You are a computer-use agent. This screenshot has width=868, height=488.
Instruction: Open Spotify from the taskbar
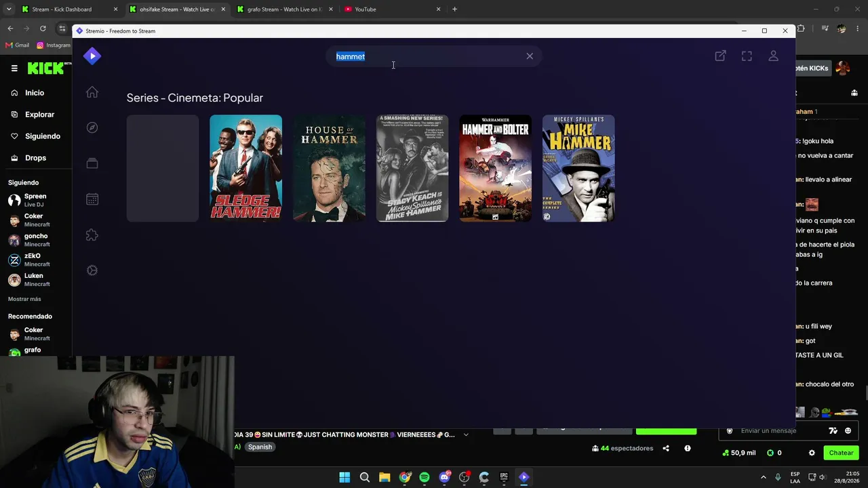tap(425, 477)
